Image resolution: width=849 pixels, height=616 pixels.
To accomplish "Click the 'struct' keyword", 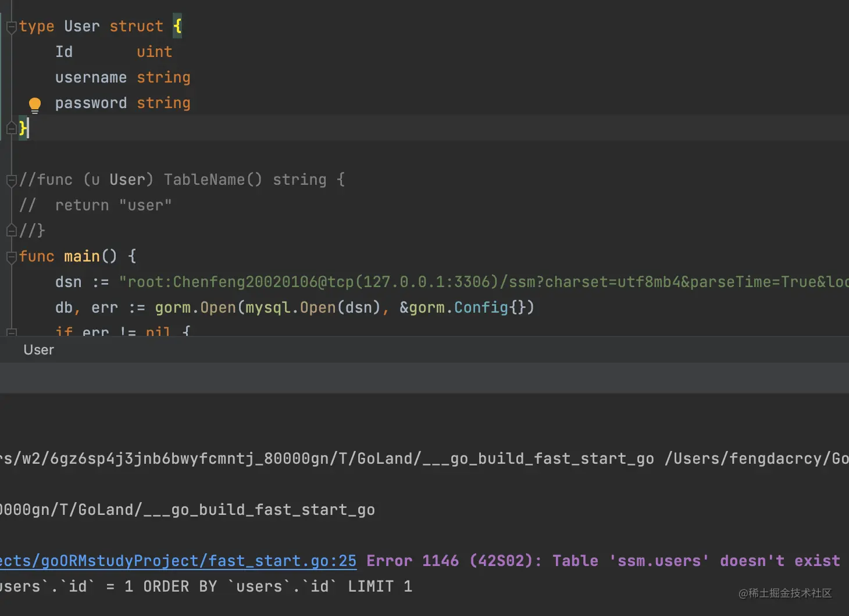I will (136, 27).
